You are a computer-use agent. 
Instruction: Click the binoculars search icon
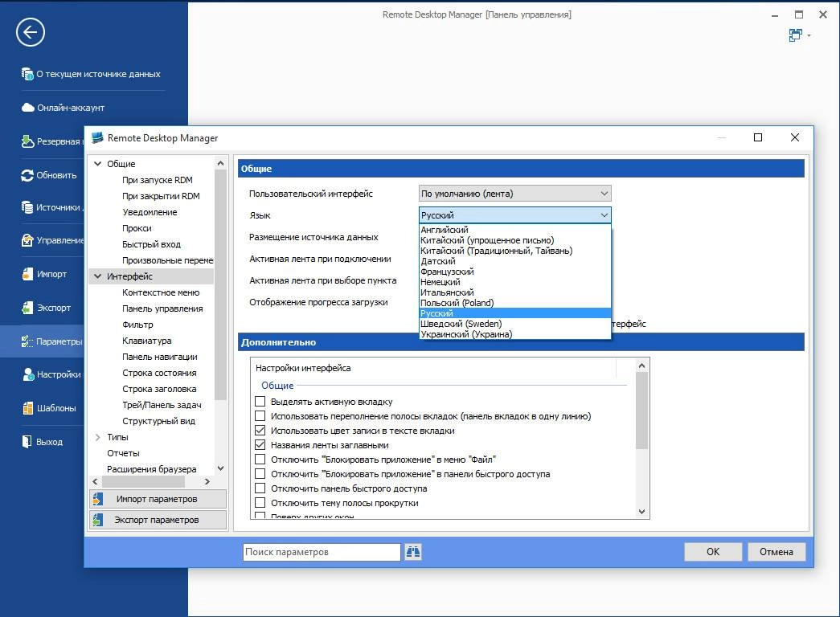pyautogui.click(x=413, y=552)
